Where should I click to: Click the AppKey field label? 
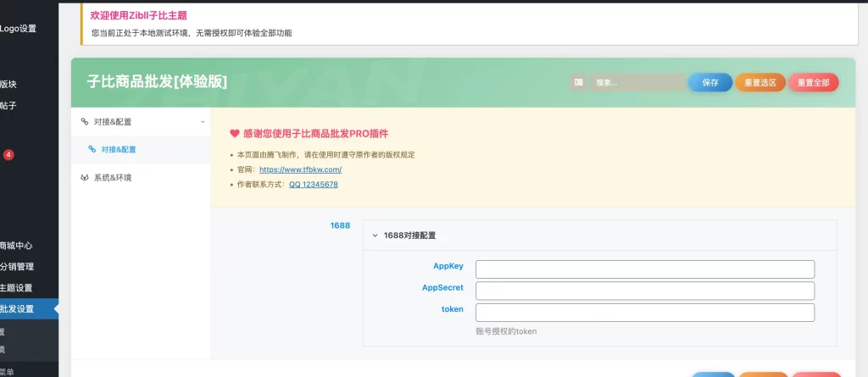tap(448, 266)
